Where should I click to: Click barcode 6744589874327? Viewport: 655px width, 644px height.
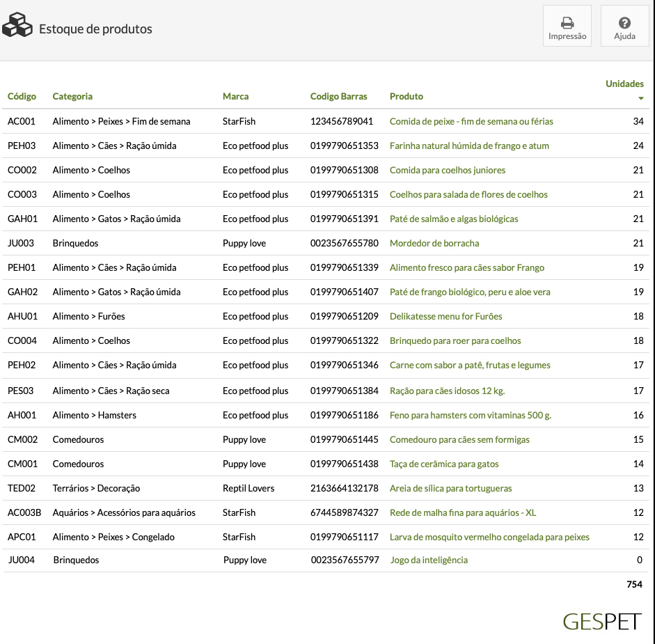345,513
